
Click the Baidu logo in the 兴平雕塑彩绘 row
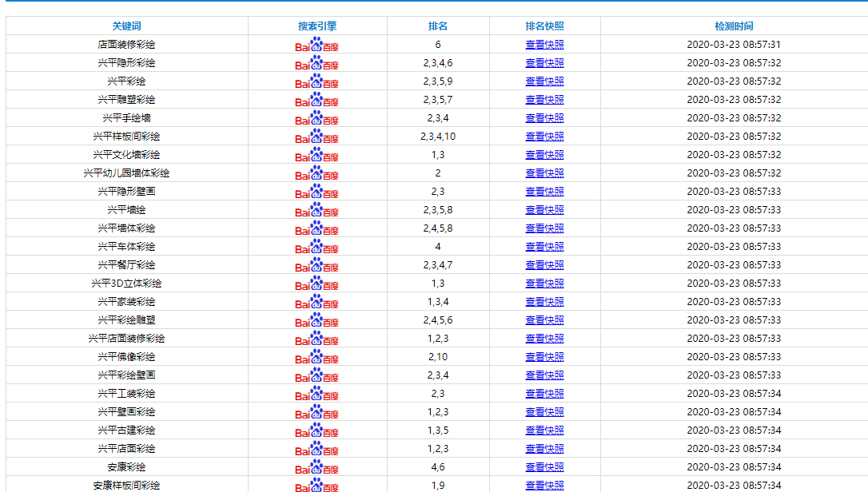pyautogui.click(x=317, y=100)
